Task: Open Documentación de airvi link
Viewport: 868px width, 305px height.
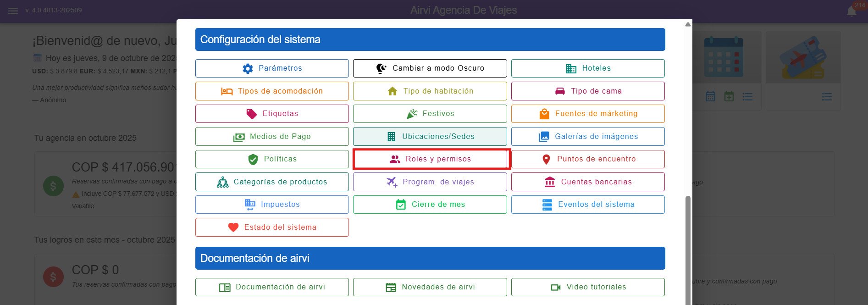Action: point(272,287)
